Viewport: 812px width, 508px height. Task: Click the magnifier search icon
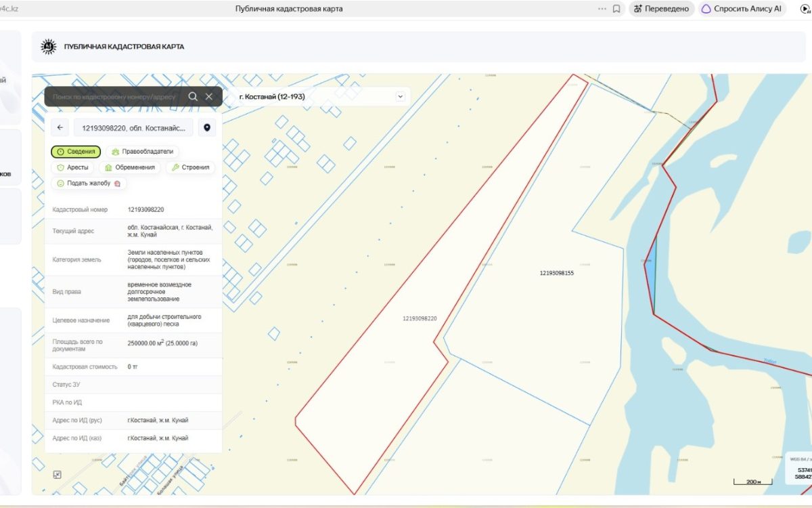coord(193,97)
